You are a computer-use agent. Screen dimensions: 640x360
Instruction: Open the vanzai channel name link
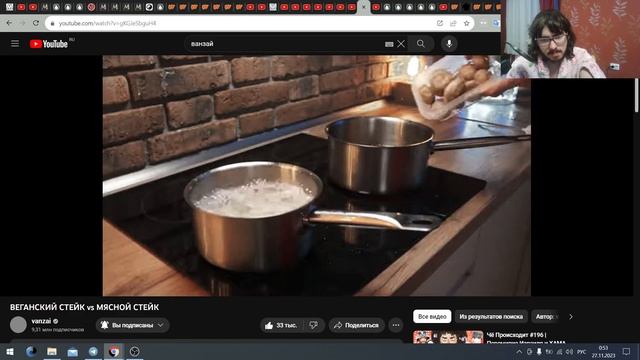pos(41,321)
